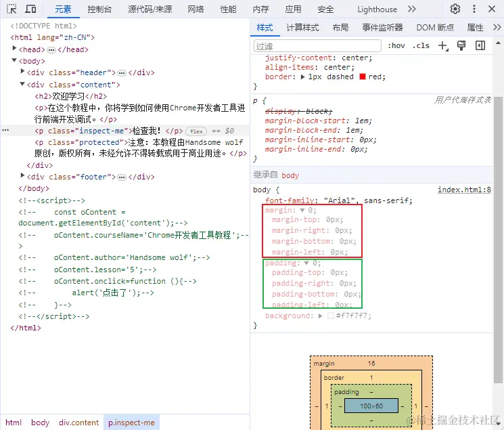The image size is (504, 430).
Task: Activate the inspect element picker icon
Action: coord(12,9)
